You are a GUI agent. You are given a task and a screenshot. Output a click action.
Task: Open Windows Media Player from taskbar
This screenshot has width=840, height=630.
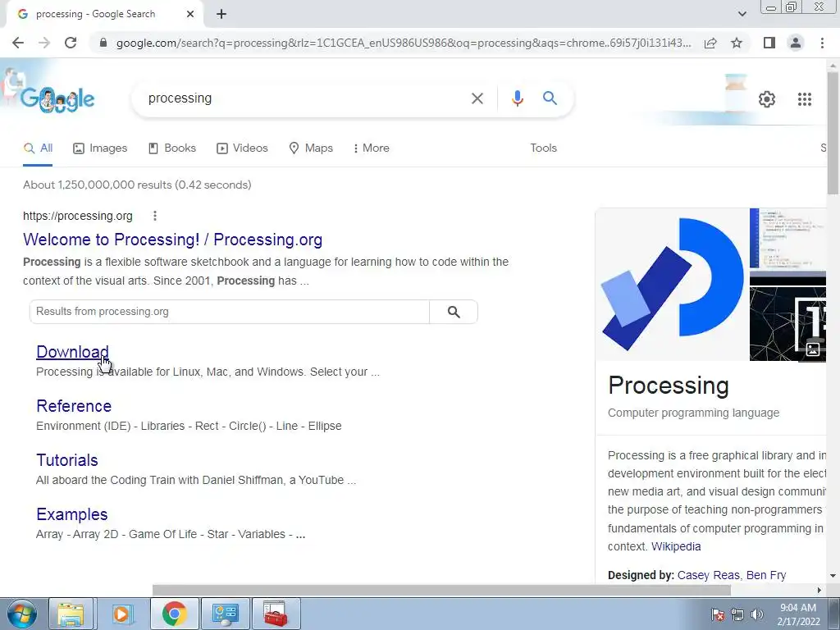(121, 614)
